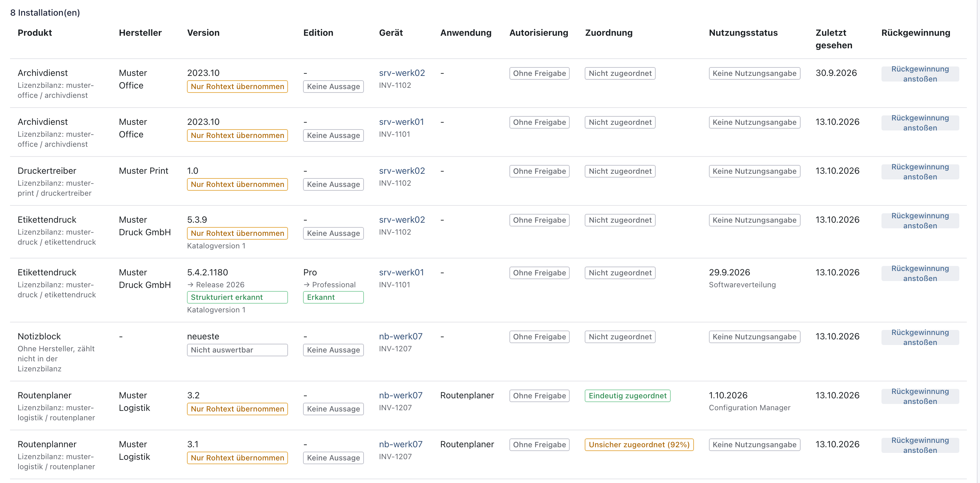
Task: Open srv-werk02 link in Archivdienst row seen 30.9.2026
Action: (x=402, y=73)
